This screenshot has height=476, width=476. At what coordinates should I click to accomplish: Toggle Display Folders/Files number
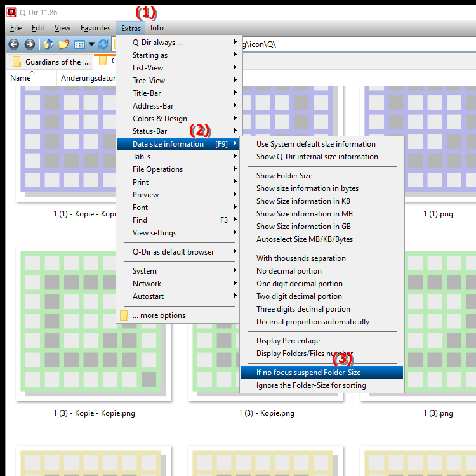(x=322, y=354)
